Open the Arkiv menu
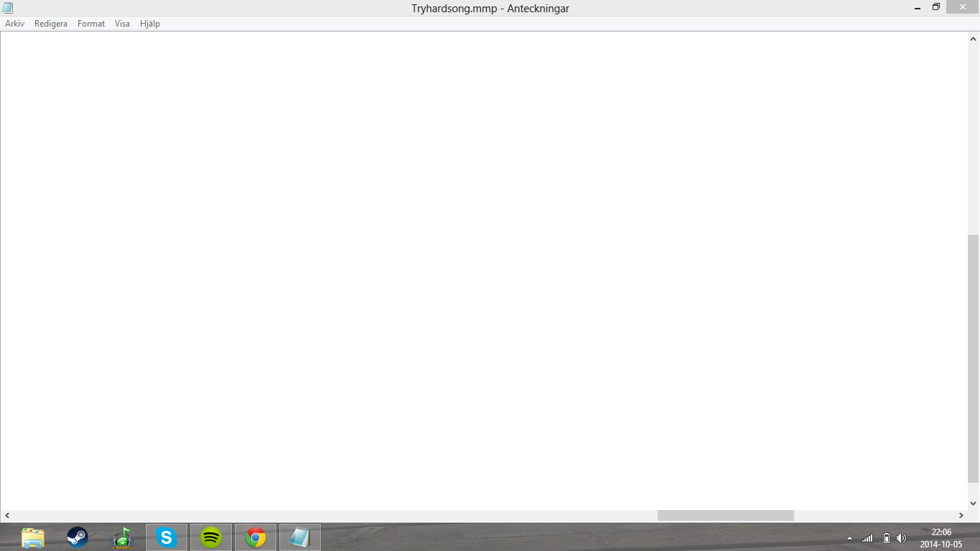 (x=14, y=24)
